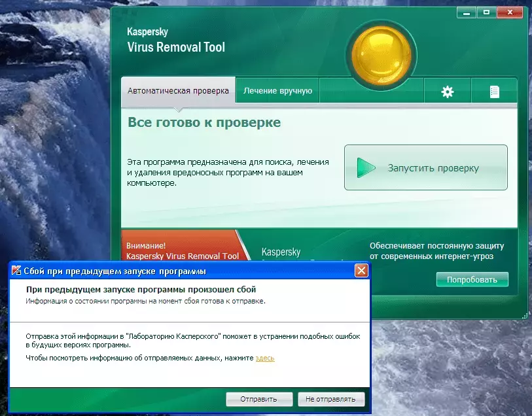The height and width of the screenshot is (416, 532).
Task: Open the report document icon tab
Action: [494, 92]
